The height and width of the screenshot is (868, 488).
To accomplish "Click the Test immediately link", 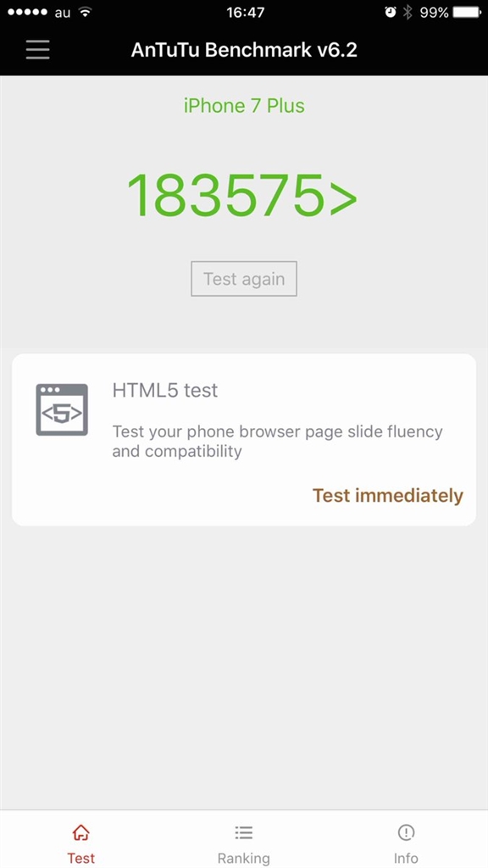I will (x=388, y=495).
